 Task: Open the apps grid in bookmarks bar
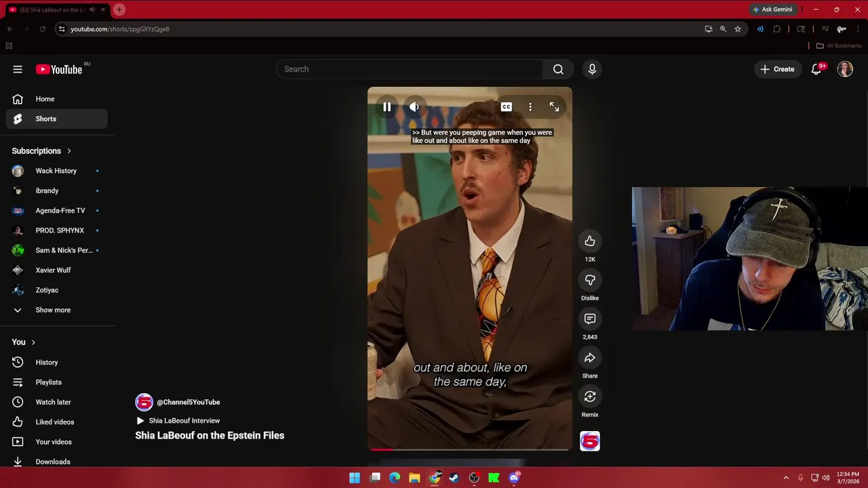click(x=9, y=46)
